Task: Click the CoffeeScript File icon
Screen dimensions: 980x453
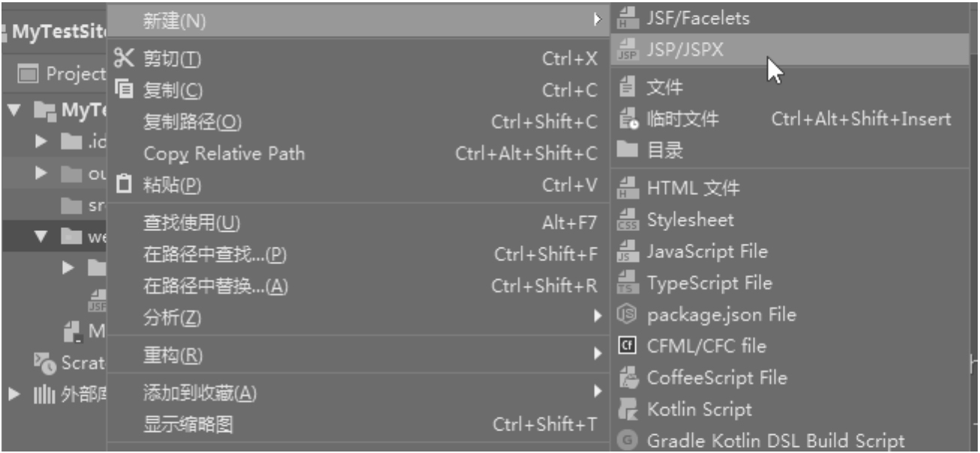Action: (x=627, y=378)
